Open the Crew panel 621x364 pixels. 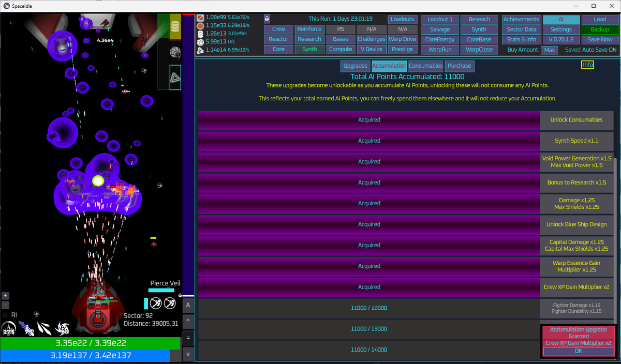click(x=278, y=29)
